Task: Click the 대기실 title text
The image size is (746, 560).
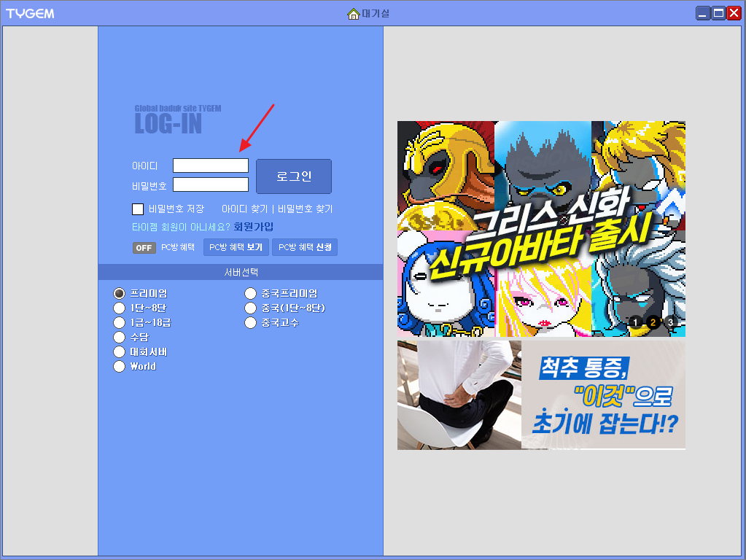Action: pyautogui.click(x=376, y=14)
